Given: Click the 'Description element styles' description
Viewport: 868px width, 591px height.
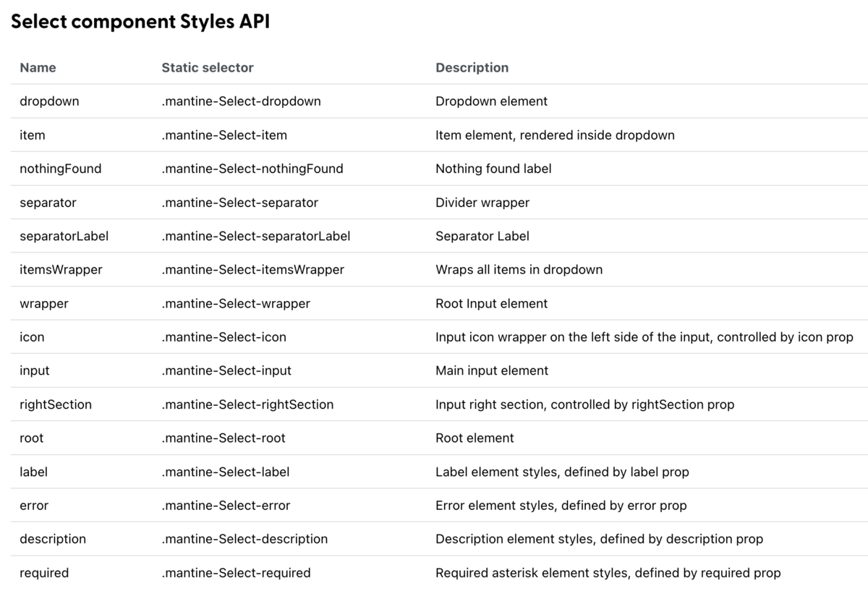Looking at the screenshot, I should pos(599,539).
